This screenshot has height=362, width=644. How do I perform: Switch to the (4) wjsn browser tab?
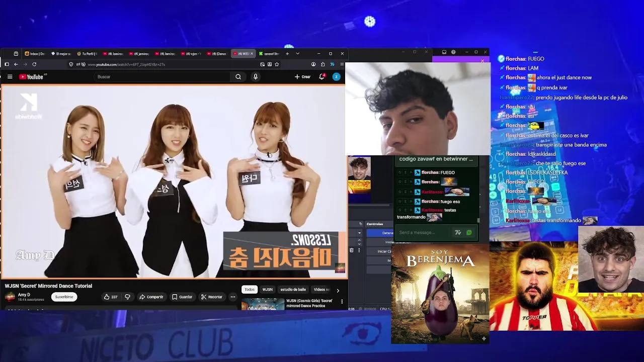[191, 54]
